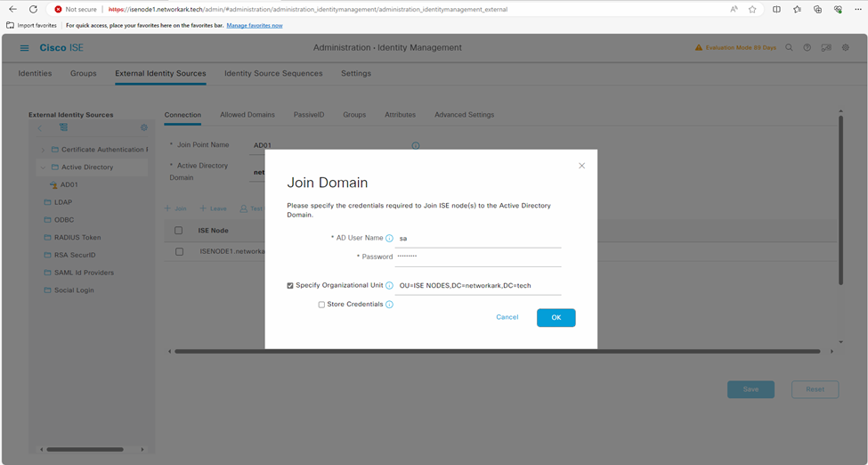Viewport: 868px width, 465px height.
Task: Click info icon next to AD User Name
Action: [389, 239]
